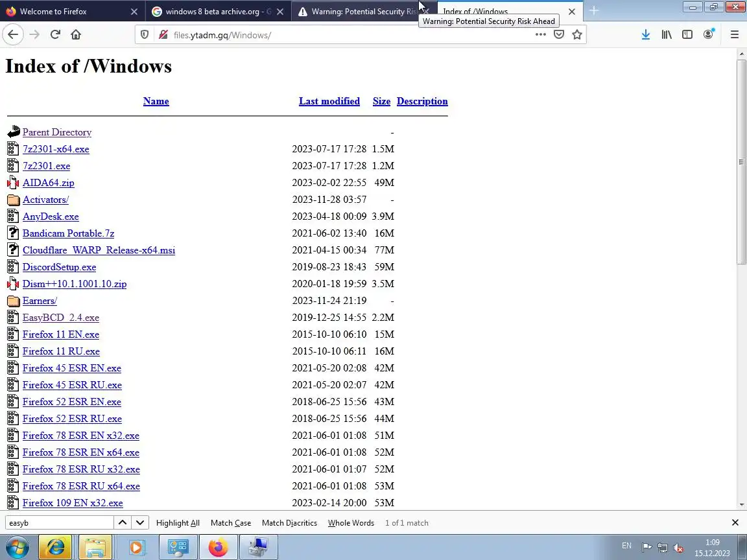The height and width of the screenshot is (560, 747).
Task: Download Bandicam Portable.7z
Action: tap(68, 233)
